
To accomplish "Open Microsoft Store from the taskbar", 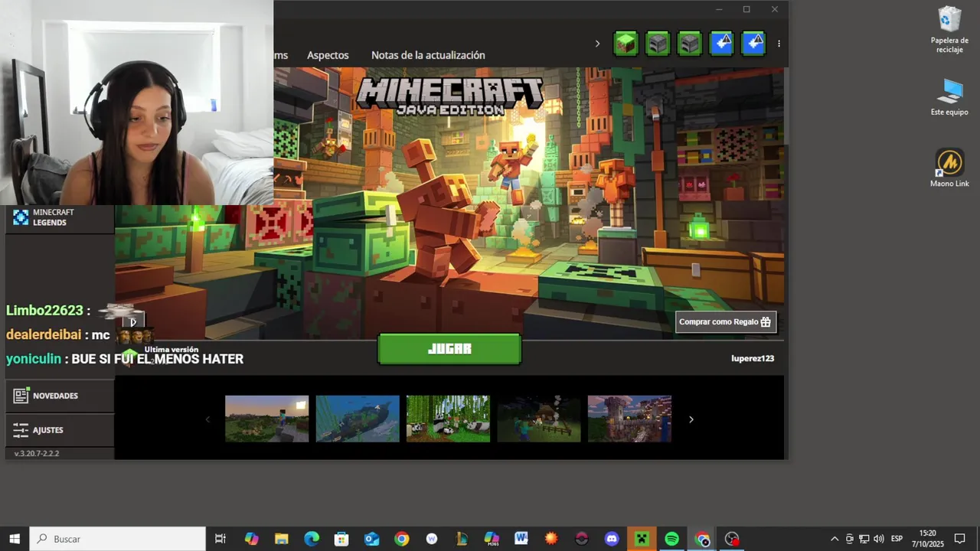I will (341, 539).
